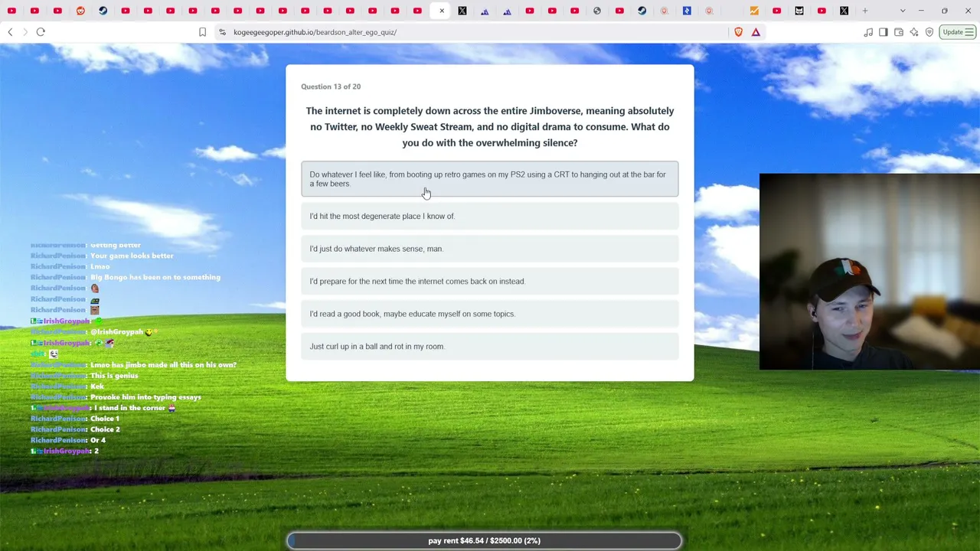Toggle the browser sidebar panel icon

[883, 32]
